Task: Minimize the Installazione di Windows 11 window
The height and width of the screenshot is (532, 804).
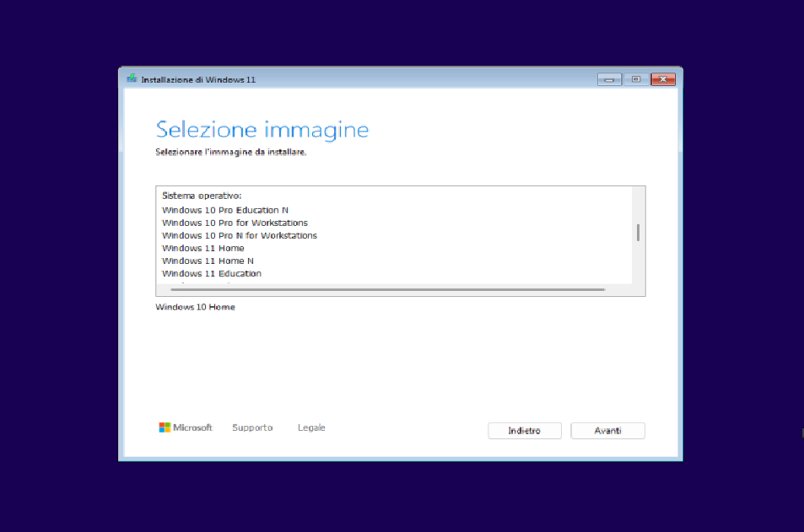Action: point(609,79)
